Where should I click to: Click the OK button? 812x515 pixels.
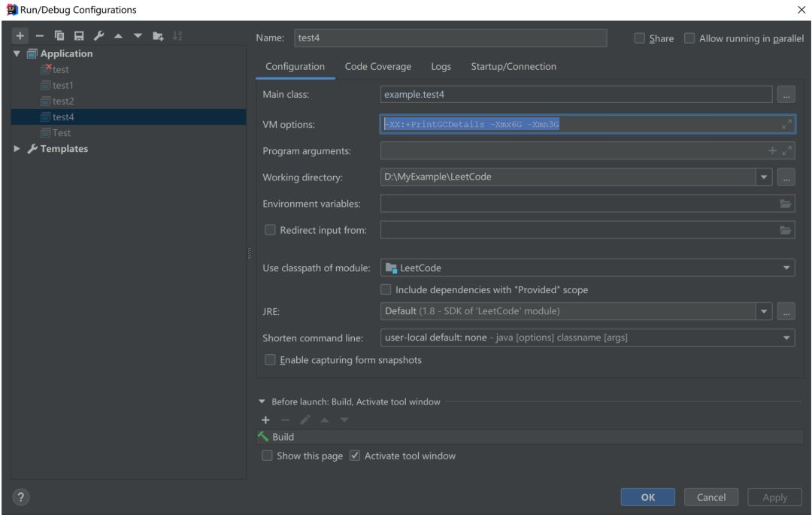point(648,497)
